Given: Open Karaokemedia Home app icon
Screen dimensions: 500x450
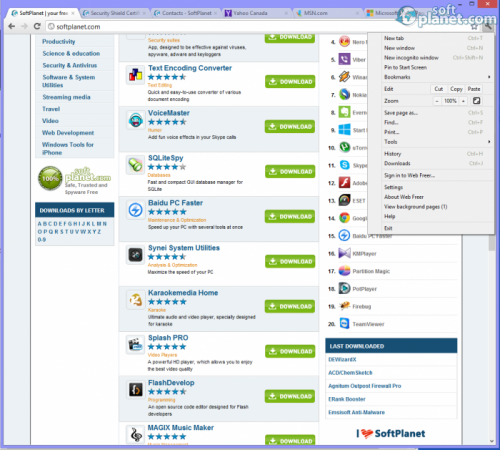Looking at the screenshot, I should [136, 300].
